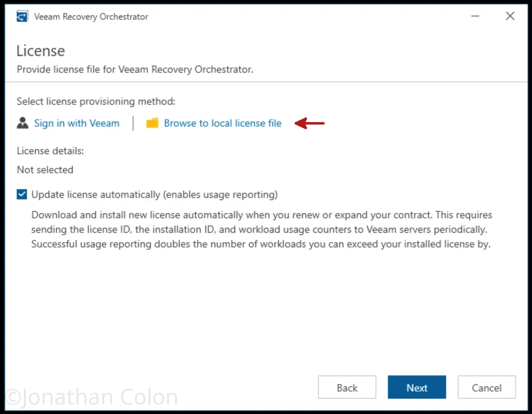Viewport: 532px width, 414px height.
Task: Click the 'Not selected' license details text
Action: 45,170
